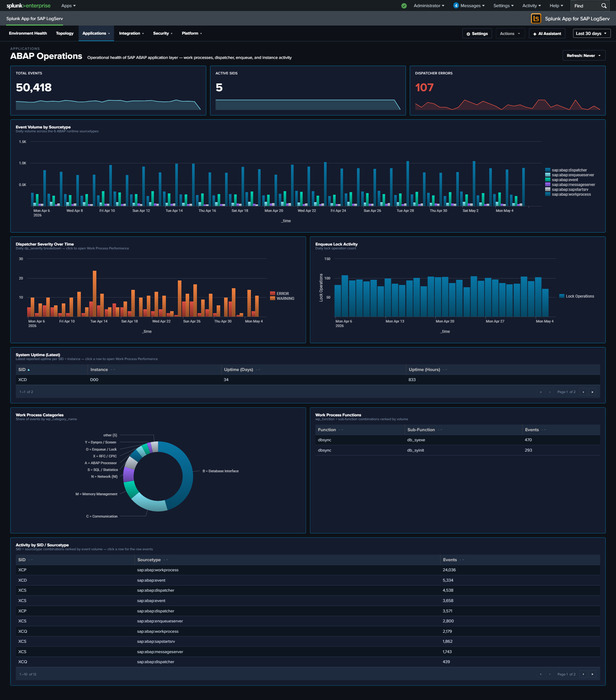Go to Environment Health tab

(28, 33)
